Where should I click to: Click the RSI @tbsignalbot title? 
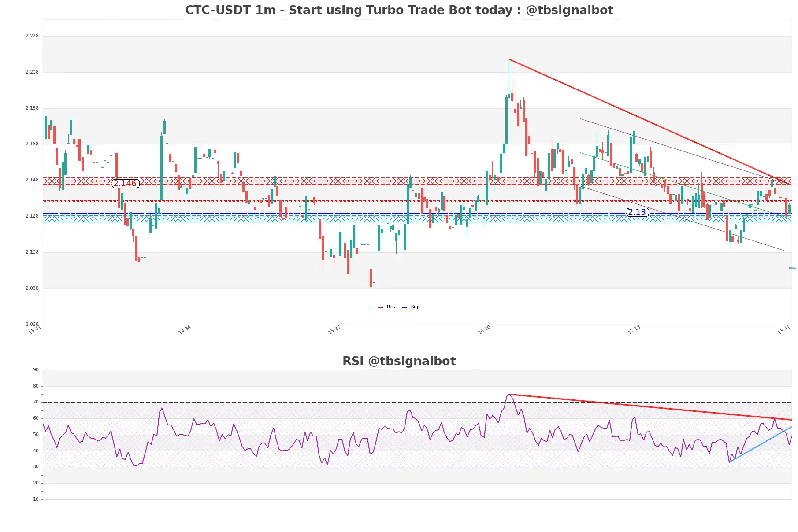tap(399, 361)
